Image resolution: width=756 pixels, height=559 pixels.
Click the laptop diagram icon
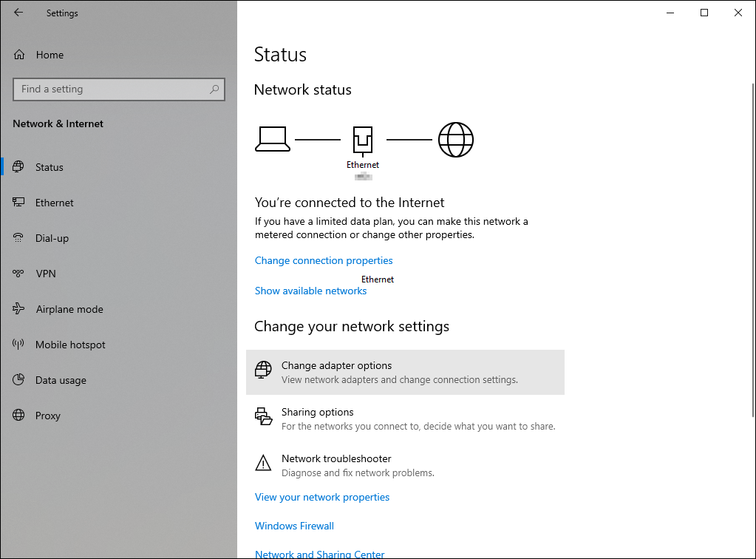click(272, 139)
